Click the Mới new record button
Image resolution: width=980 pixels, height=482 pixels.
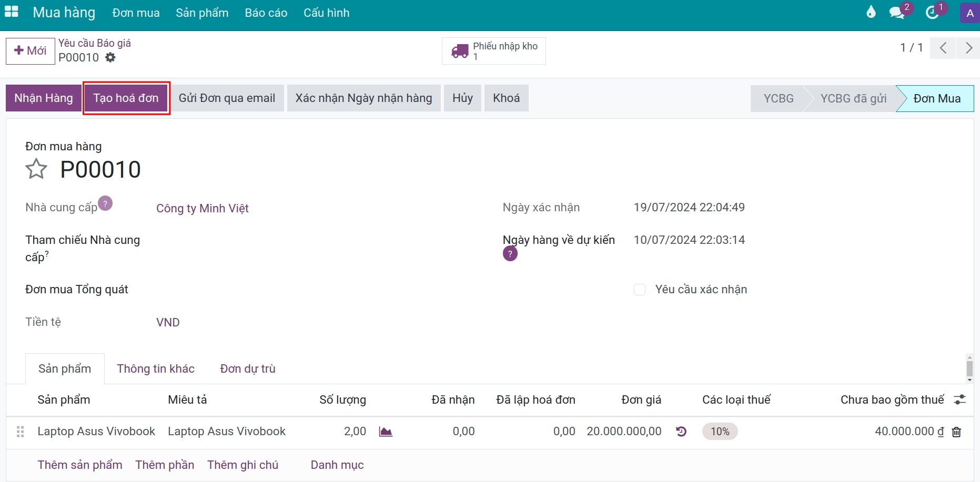tap(31, 51)
